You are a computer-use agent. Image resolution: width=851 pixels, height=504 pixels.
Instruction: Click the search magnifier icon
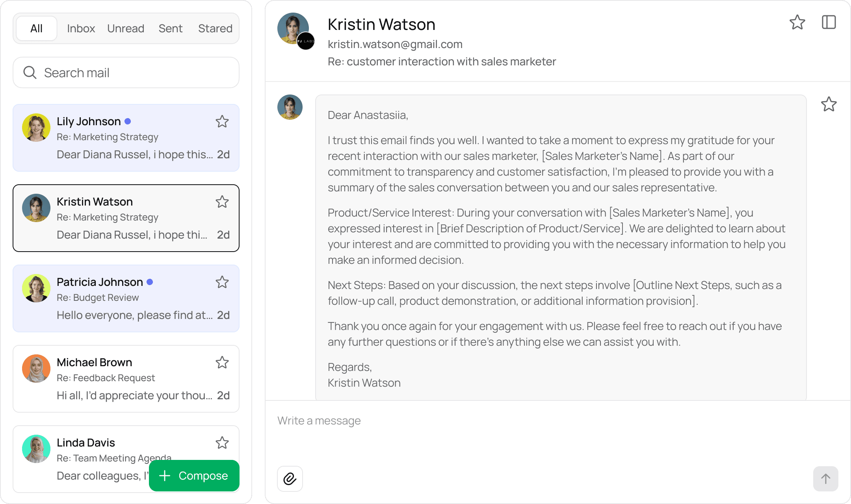coord(30,72)
